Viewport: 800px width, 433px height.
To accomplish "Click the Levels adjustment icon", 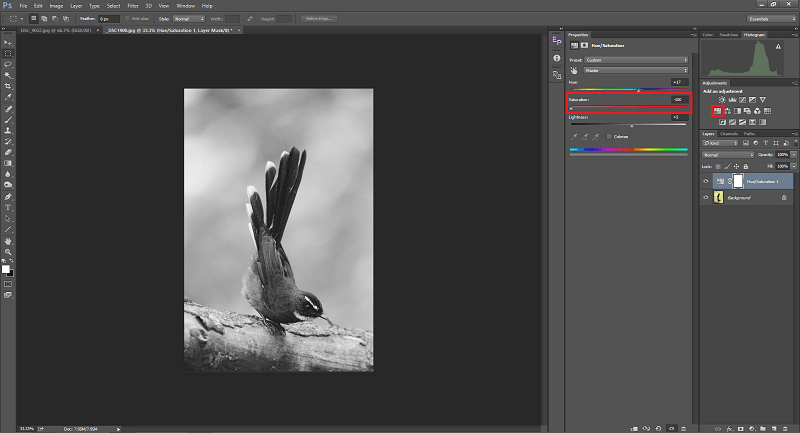I will (732, 100).
